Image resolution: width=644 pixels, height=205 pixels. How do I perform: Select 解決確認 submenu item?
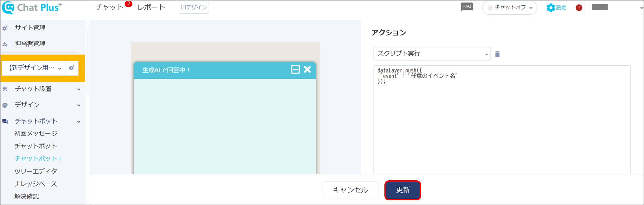coord(26,197)
